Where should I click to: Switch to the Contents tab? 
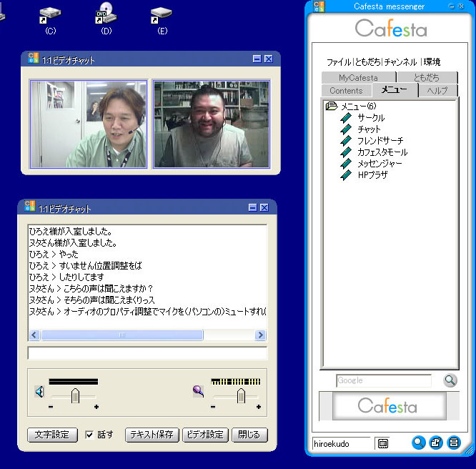(347, 91)
